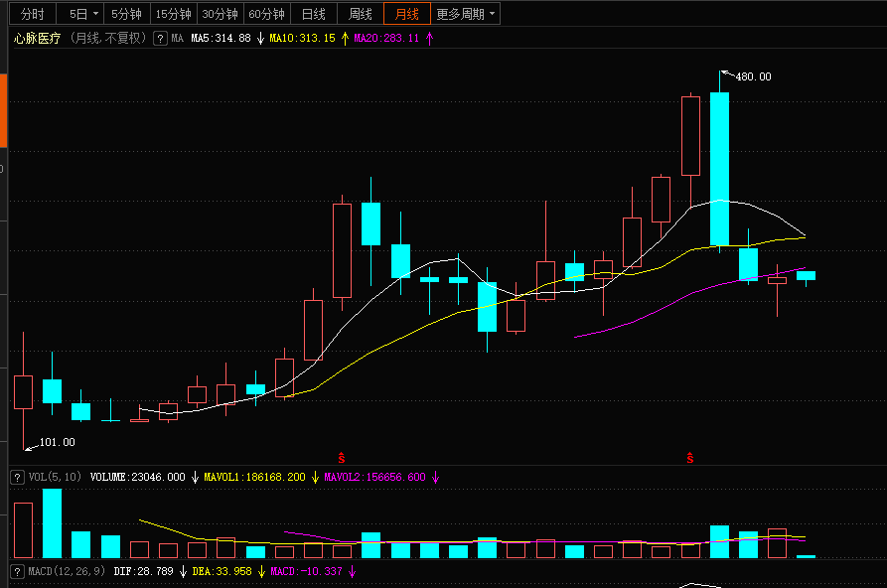Click the red S marker under the 480.00 peak
Image resolution: width=887 pixels, height=588 pixels.
point(689,458)
